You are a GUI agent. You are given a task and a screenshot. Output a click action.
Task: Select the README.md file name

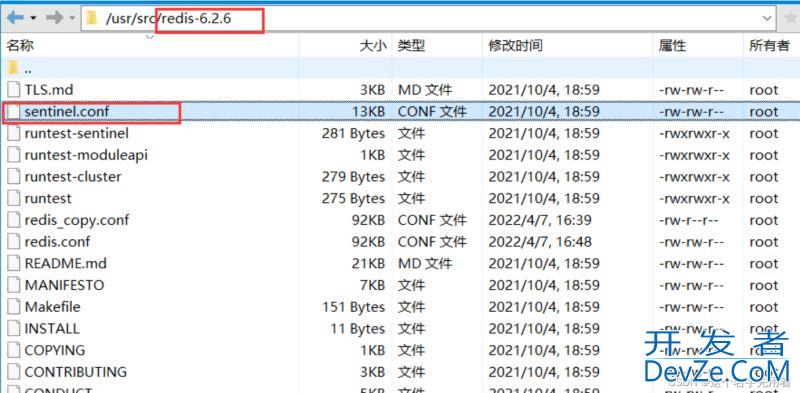point(65,263)
